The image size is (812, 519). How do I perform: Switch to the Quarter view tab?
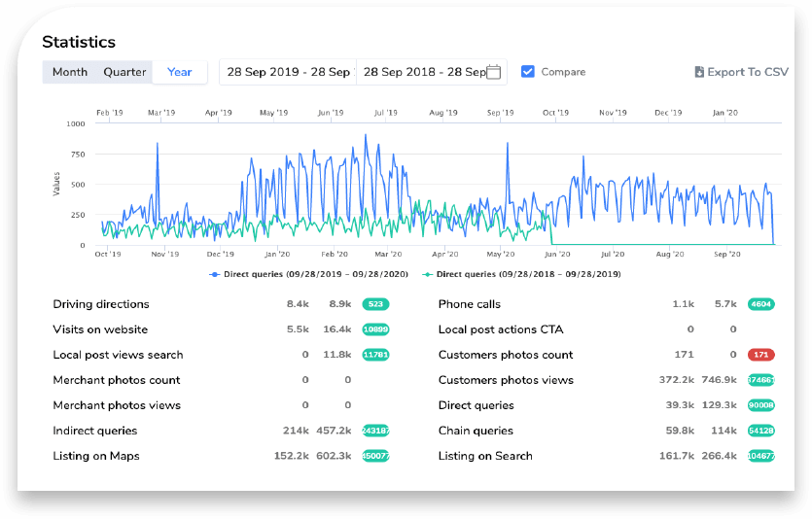(124, 72)
